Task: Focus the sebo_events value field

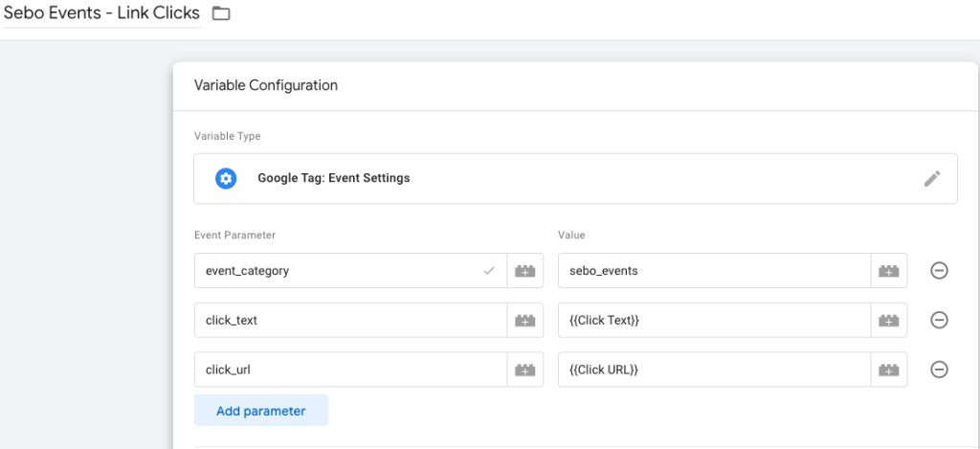Action: click(714, 271)
